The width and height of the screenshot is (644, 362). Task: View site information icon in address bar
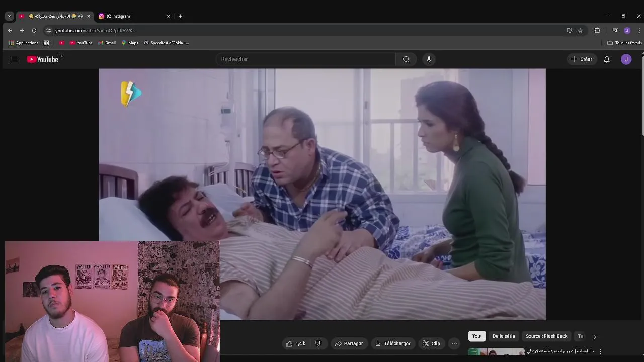tap(48, 31)
